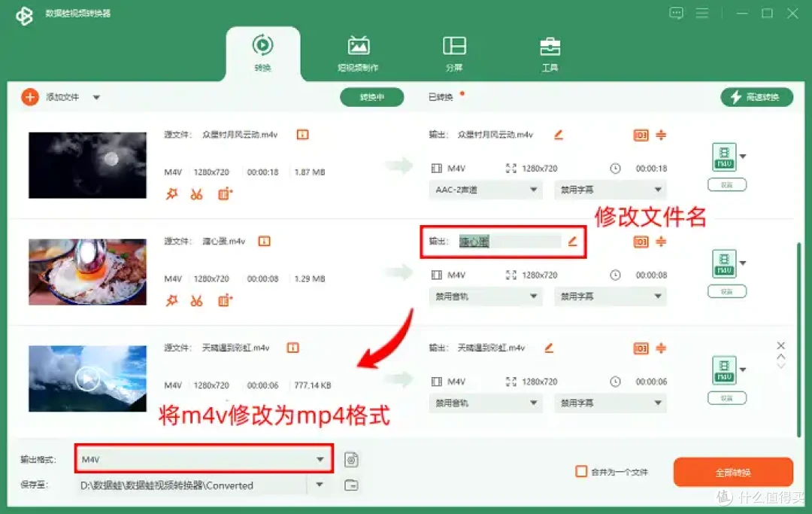The width and height of the screenshot is (812, 514).
Task: Open the 分屏 split-screen tab
Action: [454, 53]
